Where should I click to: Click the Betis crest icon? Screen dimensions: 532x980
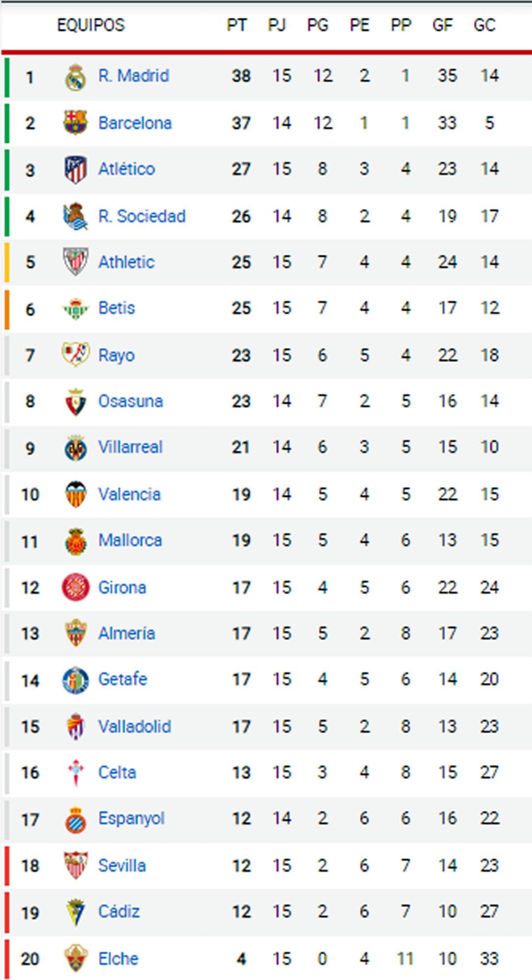point(76,309)
